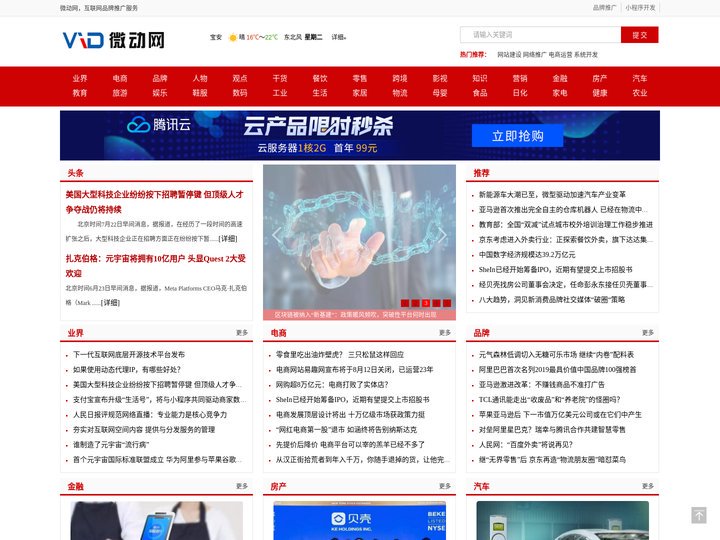
Task: Click the sunny weather icon
Action: [233, 37]
